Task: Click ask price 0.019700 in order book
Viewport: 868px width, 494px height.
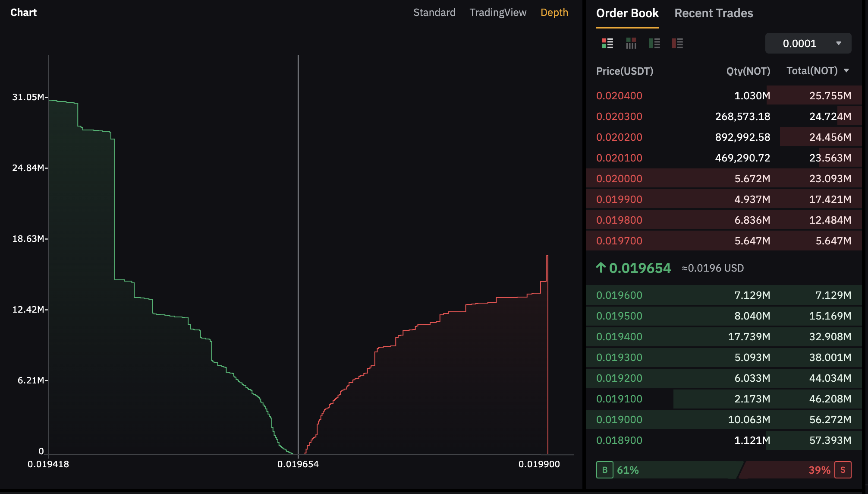Action: 619,241
